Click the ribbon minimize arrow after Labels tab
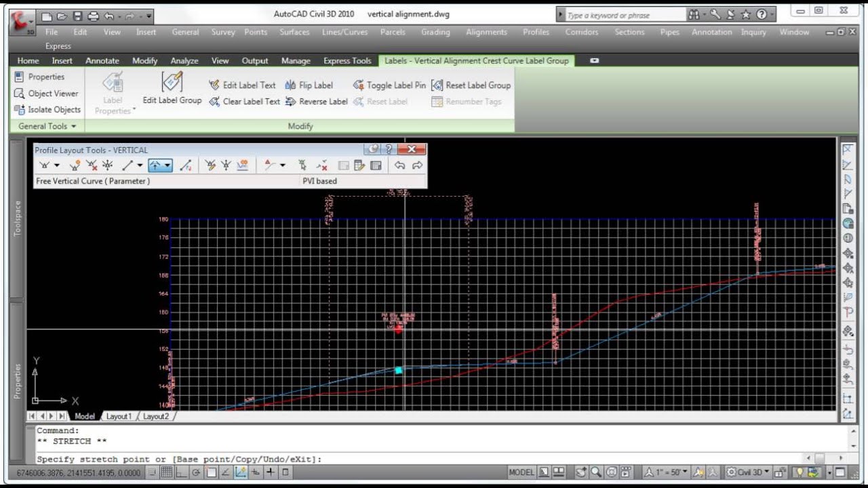Viewport: 868px width, 488px height. point(594,60)
